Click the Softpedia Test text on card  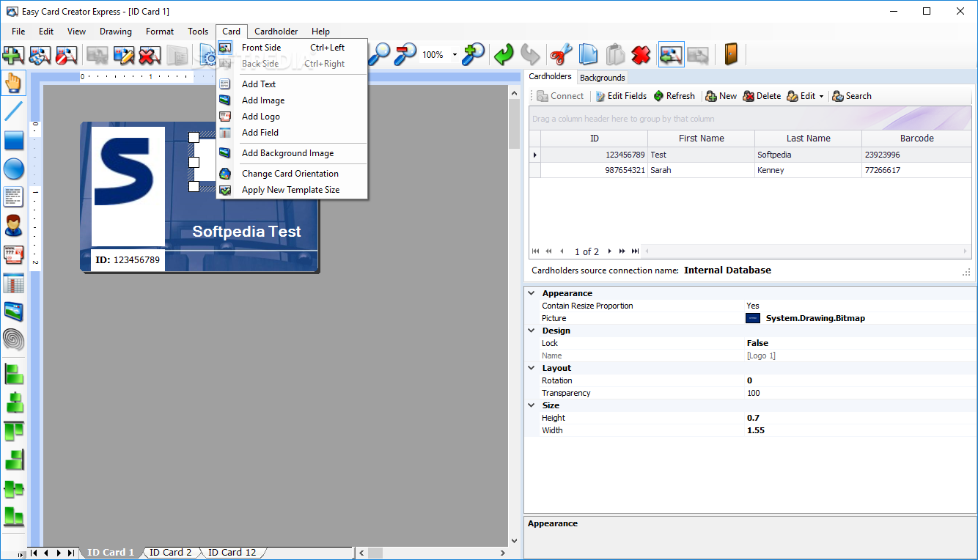coord(246,232)
